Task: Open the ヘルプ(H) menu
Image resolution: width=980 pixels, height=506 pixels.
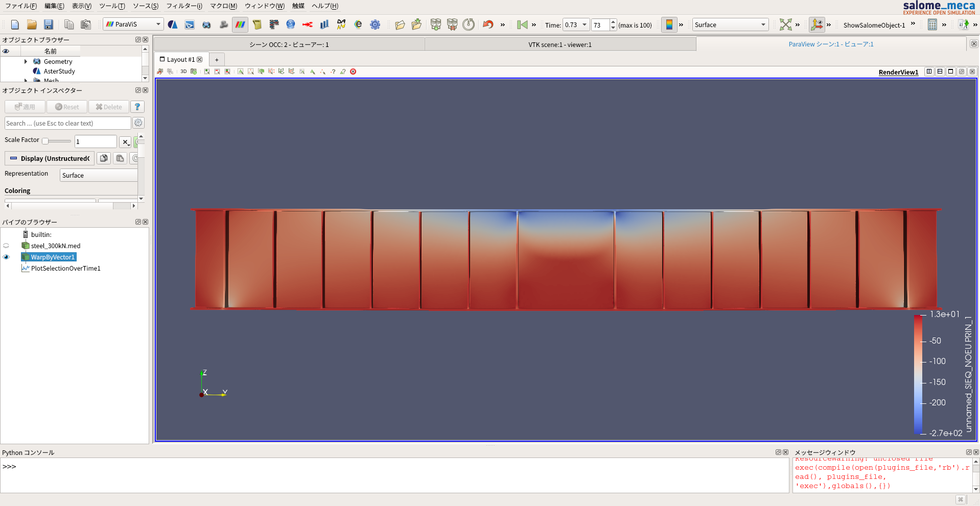Action: click(x=325, y=6)
